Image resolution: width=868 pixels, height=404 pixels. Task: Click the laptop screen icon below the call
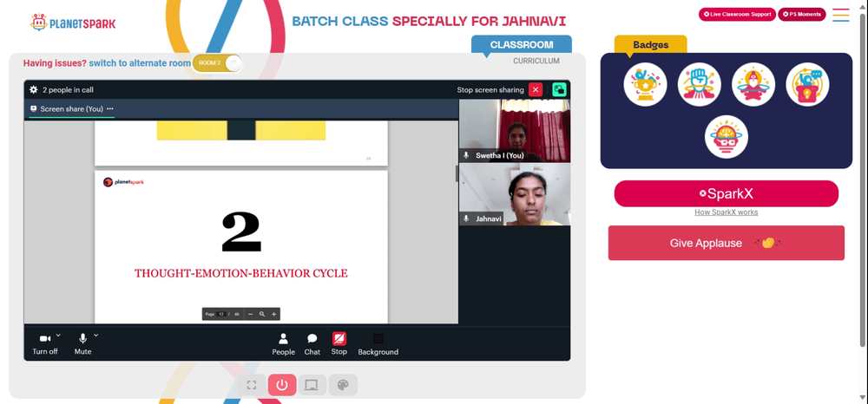point(312,385)
